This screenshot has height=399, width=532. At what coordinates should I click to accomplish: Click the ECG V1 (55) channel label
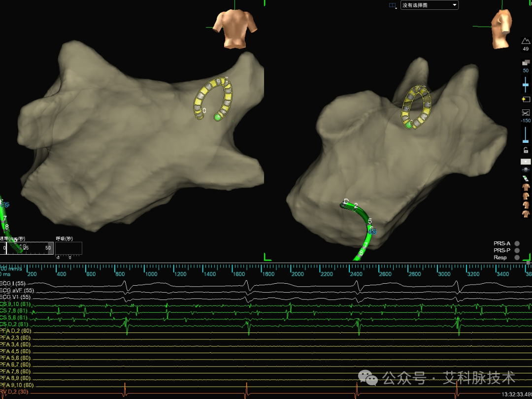[x=17, y=297]
